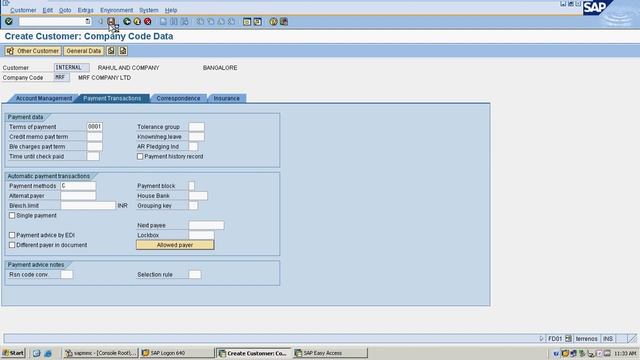Click the Selection rule field
The height and width of the screenshot is (360, 640).
click(x=195, y=275)
